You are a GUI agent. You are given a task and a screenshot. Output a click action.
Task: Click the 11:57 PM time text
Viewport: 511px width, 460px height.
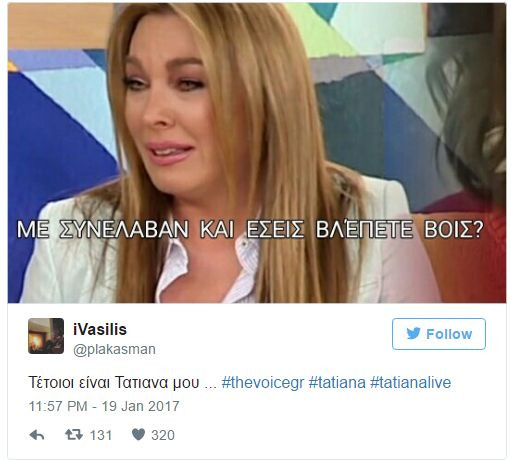tap(58, 406)
